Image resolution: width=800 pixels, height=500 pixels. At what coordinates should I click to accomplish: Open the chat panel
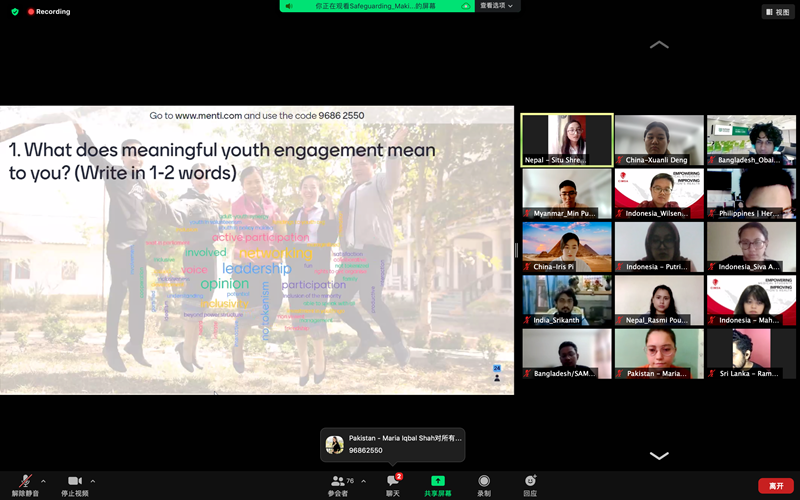coord(393,482)
